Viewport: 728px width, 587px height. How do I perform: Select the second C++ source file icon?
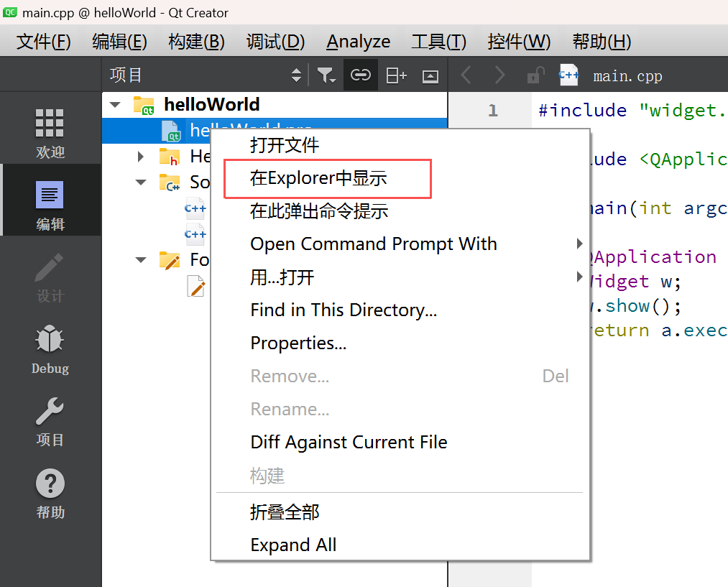[x=195, y=234]
